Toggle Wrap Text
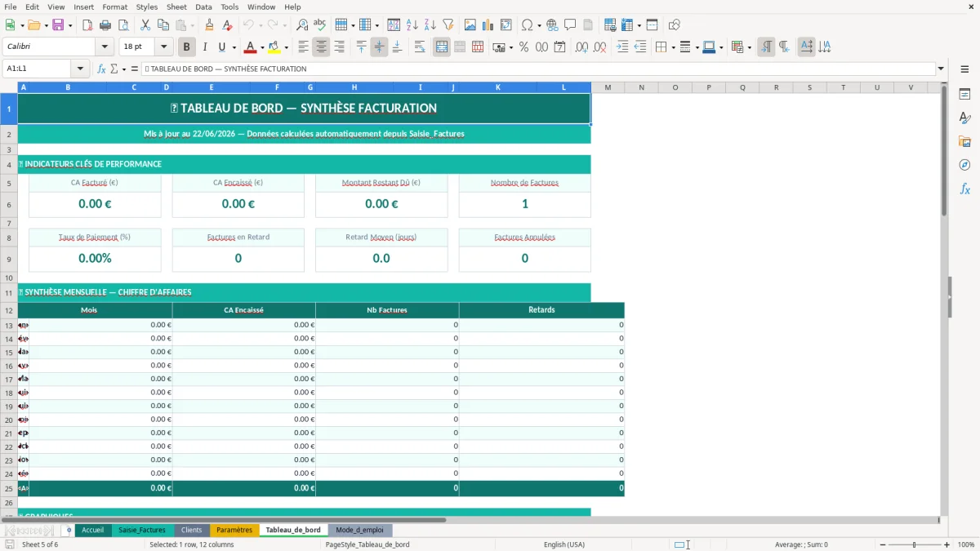980x551 pixels. coord(420,47)
